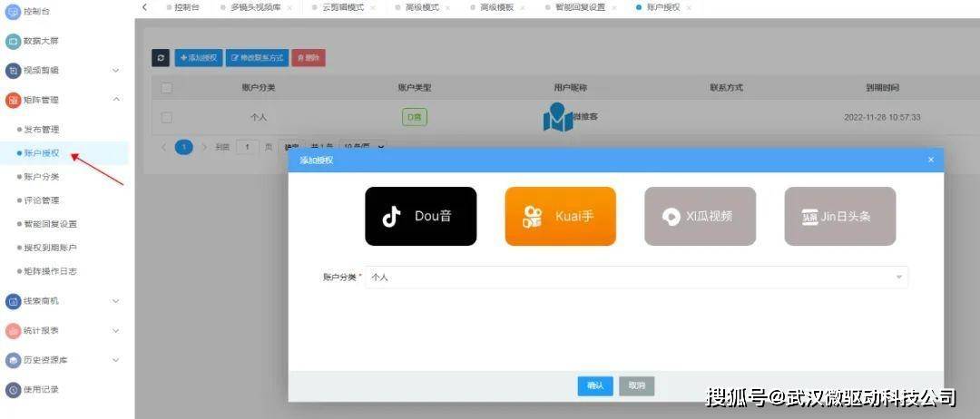Viewport: 980px width, 419px height.
Task: Close the 账户授权 tab
Action: 689,7
